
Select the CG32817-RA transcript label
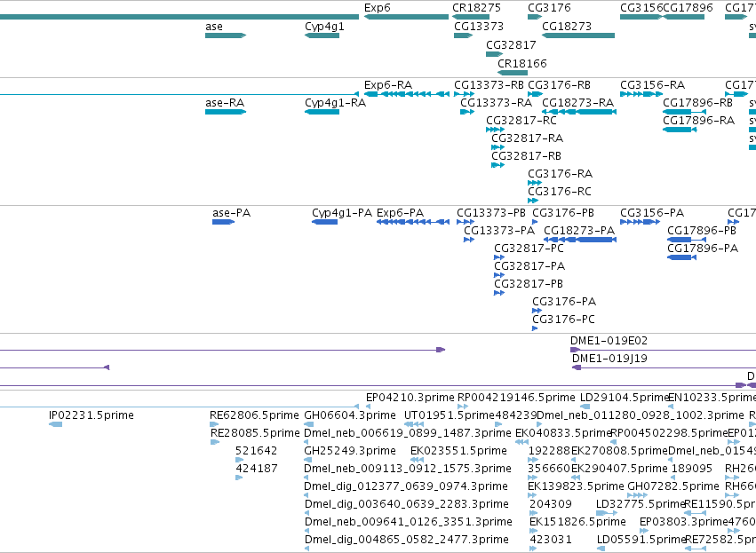point(528,138)
